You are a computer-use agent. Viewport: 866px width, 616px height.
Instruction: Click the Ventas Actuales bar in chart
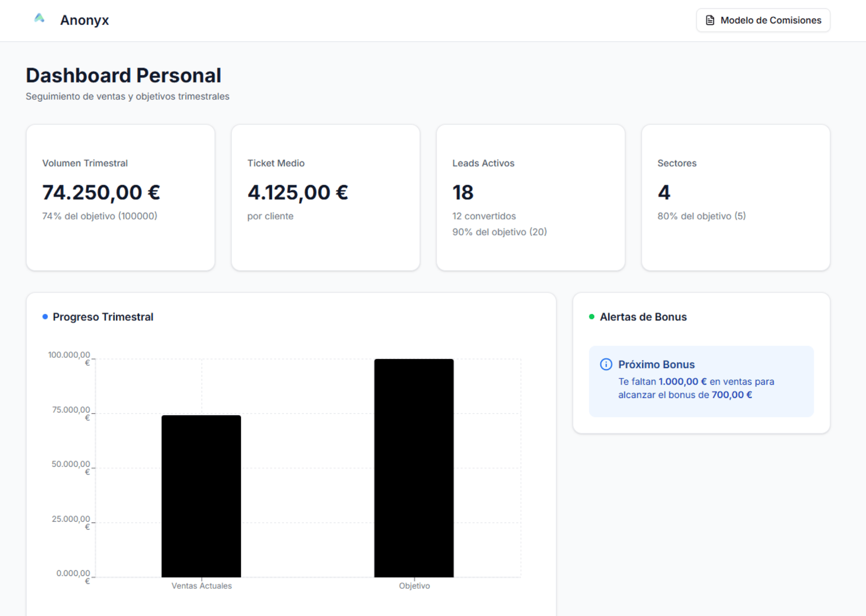(201, 496)
